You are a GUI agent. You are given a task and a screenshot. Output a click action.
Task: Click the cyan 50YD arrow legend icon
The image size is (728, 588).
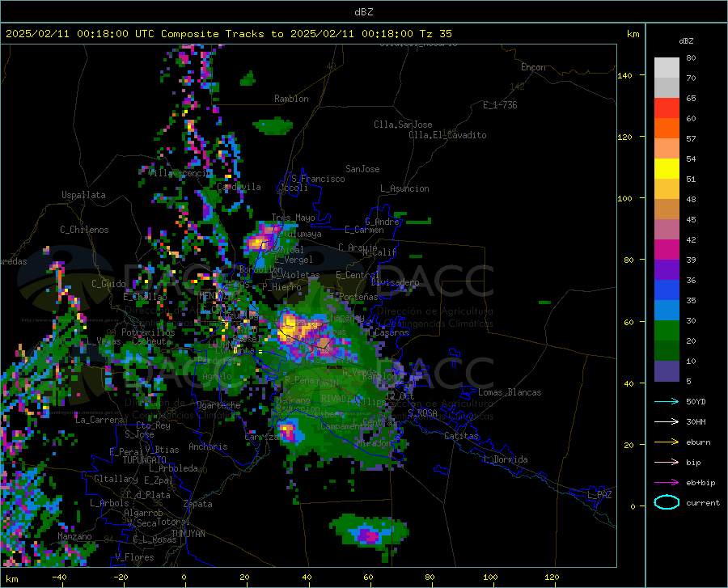coord(667,401)
